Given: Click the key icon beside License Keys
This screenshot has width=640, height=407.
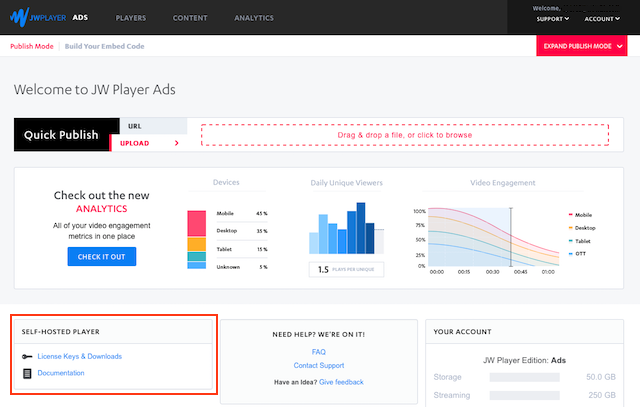Looking at the screenshot, I should [x=27, y=356].
